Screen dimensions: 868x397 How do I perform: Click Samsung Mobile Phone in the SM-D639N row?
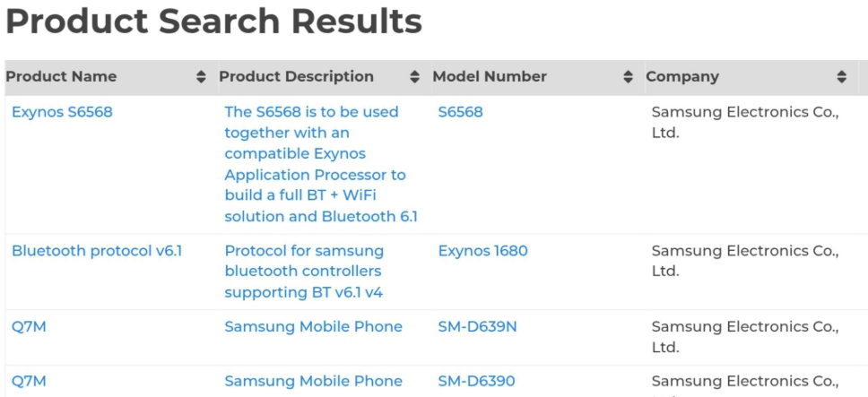(313, 327)
